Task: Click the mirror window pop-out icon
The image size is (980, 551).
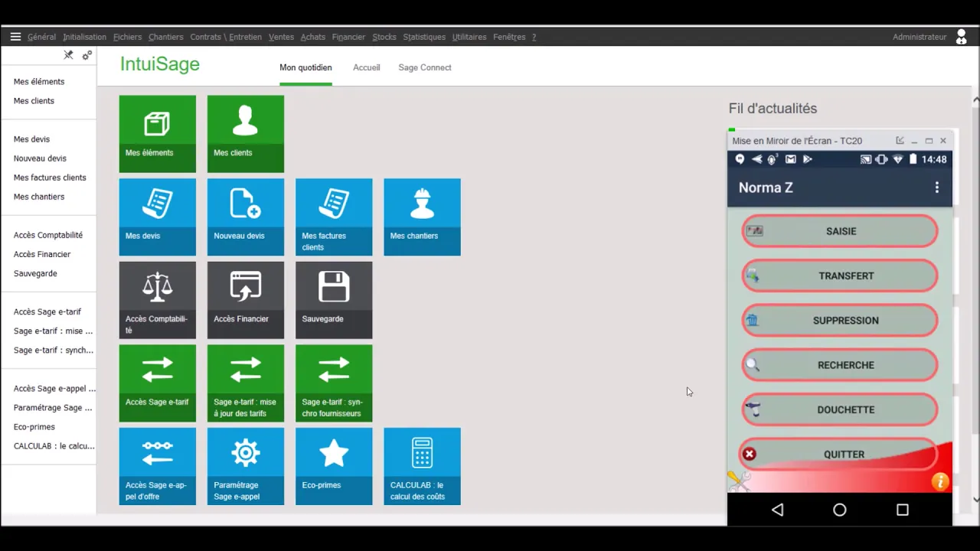Action: pyautogui.click(x=900, y=141)
